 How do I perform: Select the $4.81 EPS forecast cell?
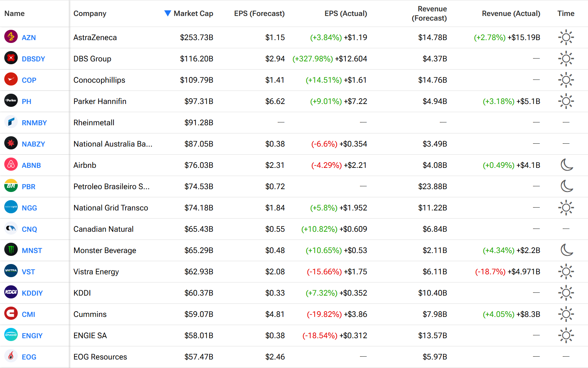275,314
